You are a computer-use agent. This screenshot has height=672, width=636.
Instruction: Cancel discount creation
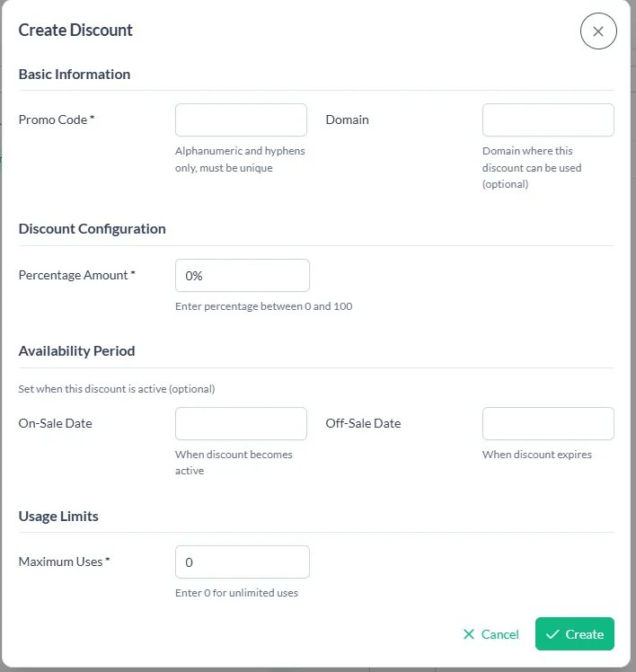[x=491, y=634]
